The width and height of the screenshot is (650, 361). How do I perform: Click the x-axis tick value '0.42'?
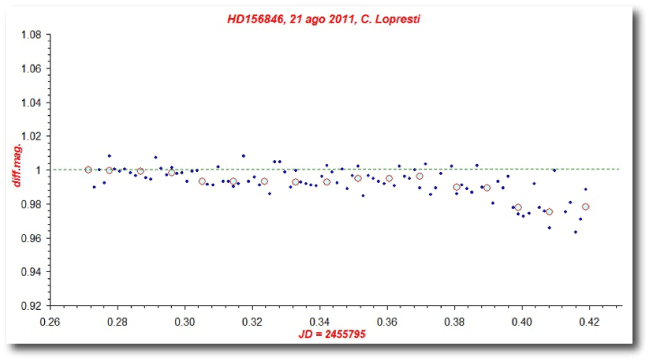589,322
